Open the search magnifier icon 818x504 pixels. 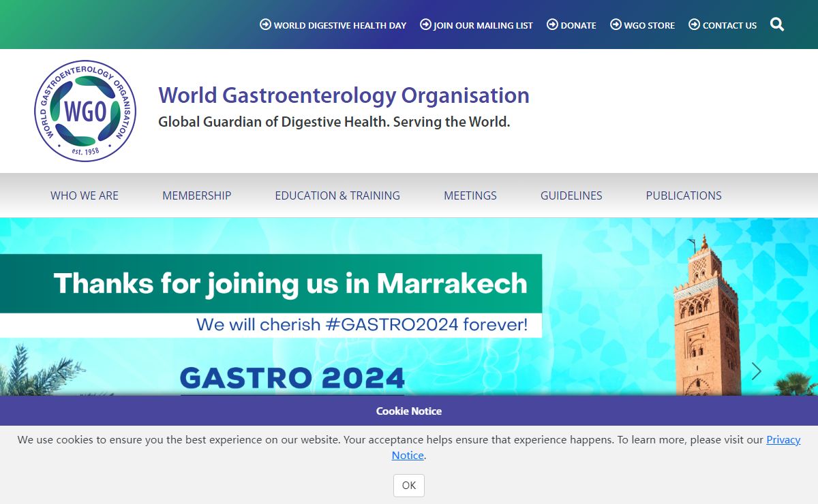pos(777,25)
